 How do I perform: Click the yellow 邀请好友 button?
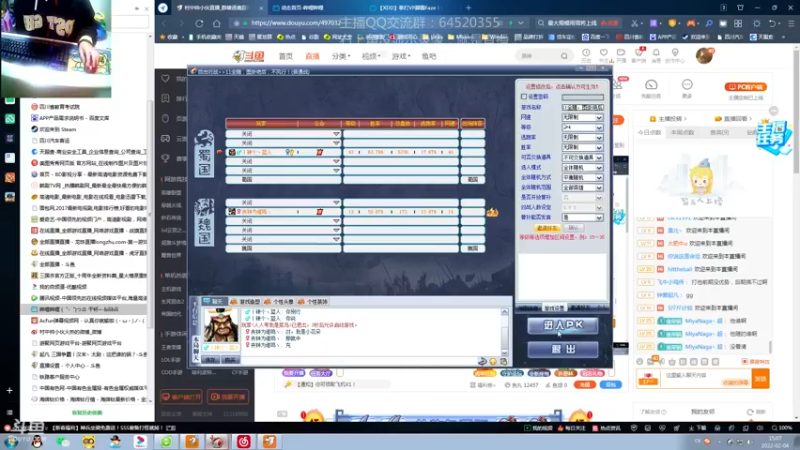547,228
